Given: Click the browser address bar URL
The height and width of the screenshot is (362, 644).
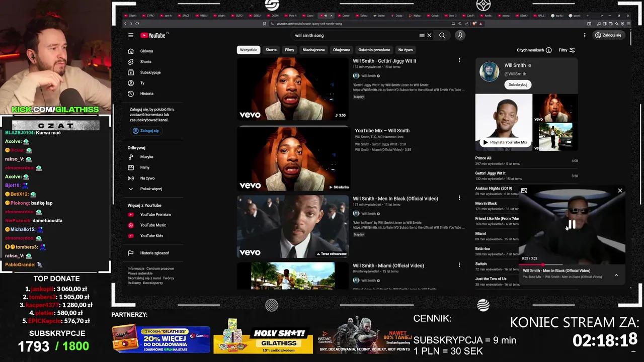Looking at the screenshot, I should (309, 24).
